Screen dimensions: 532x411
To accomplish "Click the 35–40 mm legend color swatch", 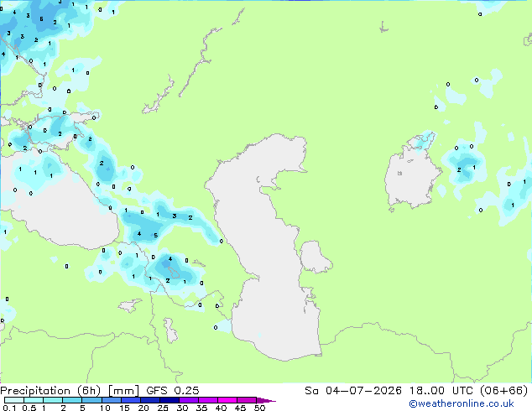I will coord(208,400).
